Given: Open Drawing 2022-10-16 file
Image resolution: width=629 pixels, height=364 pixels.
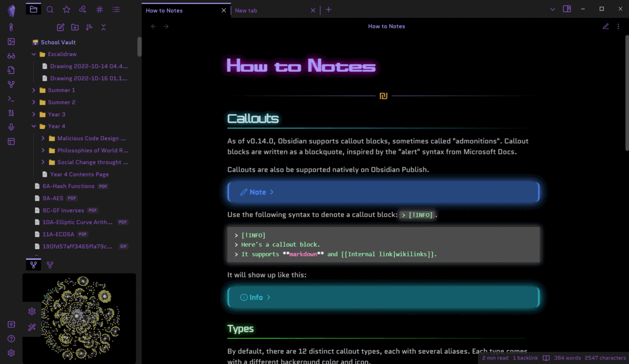Looking at the screenshot, I should coord(88,78).
